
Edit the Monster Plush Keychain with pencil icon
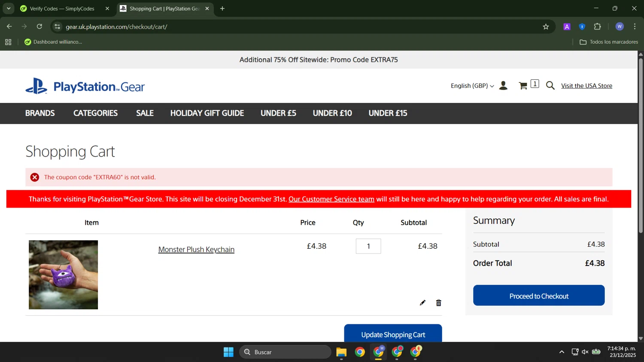coord(422,303)
